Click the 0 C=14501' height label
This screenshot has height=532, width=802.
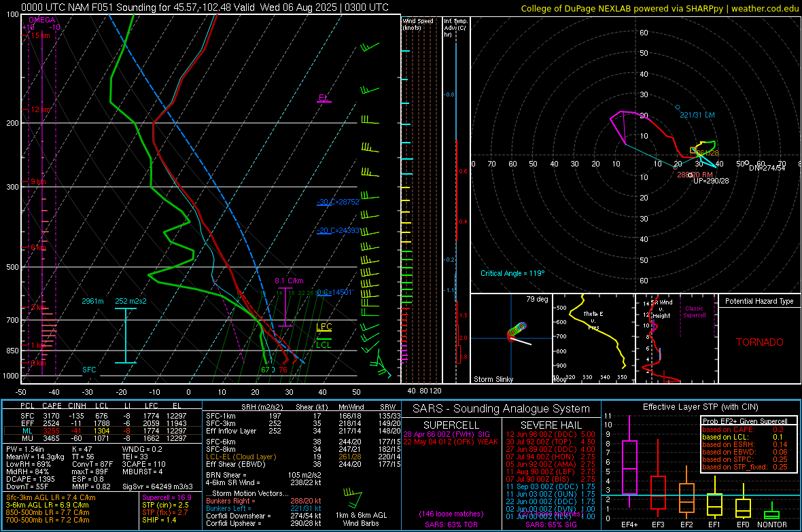tap(335, 292)
